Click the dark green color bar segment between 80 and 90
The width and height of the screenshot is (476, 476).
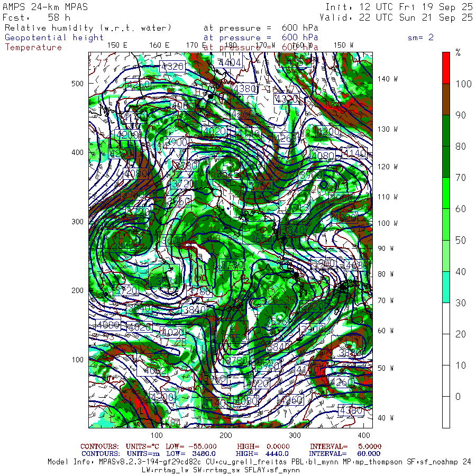tap(446, 131)
